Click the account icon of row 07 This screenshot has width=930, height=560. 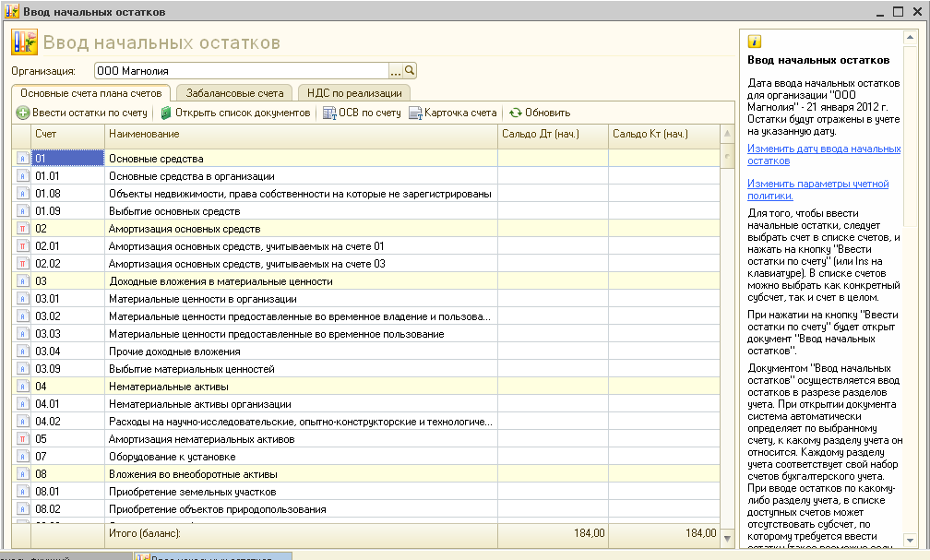click(22, 456)
